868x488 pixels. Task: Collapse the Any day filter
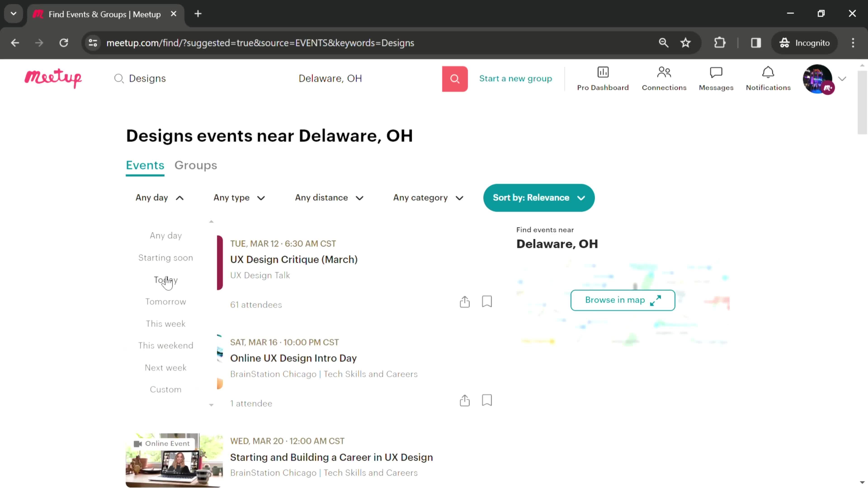(159, 198)
